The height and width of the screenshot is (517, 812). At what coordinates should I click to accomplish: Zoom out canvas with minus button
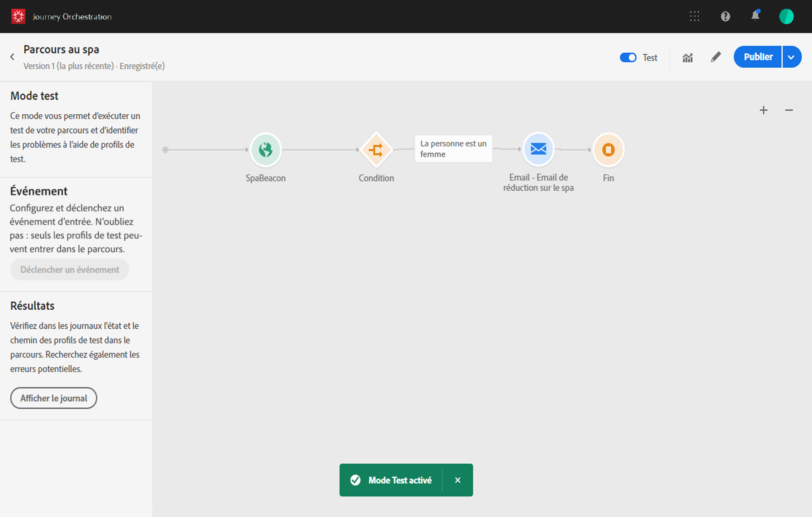789,110
